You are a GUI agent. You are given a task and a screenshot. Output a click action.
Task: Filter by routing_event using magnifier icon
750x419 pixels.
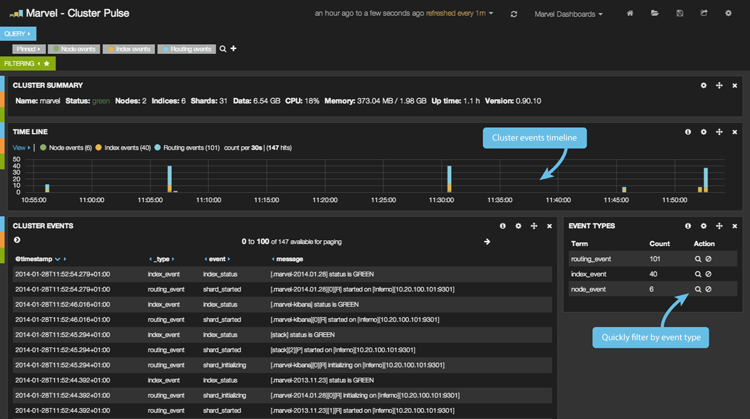698,259
